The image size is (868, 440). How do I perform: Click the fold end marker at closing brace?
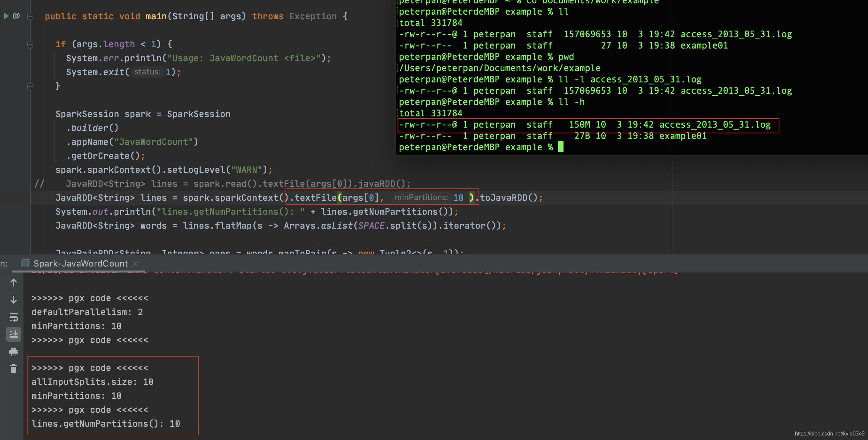point(30,86)
